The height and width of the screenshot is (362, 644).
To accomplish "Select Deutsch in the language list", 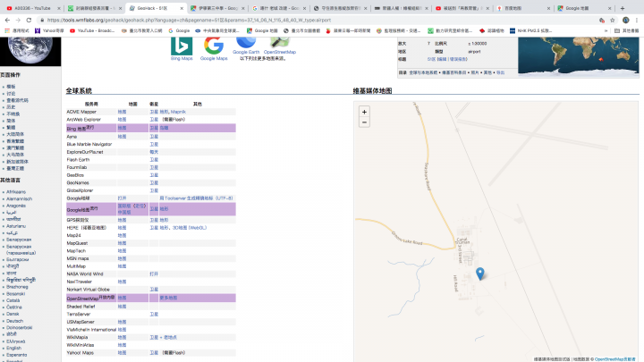I will (14, 321).
